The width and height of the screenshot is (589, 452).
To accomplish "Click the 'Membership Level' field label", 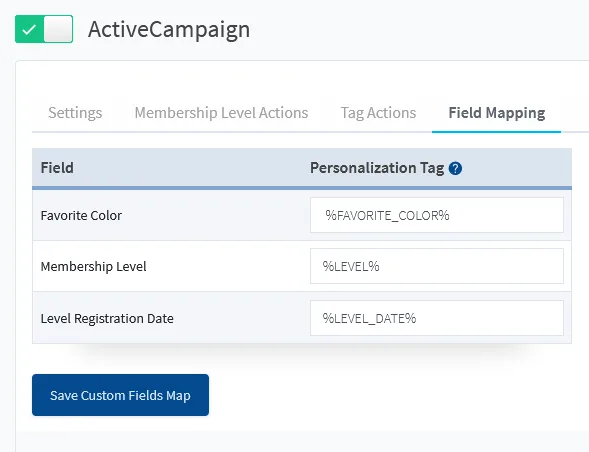I will 93,266.
